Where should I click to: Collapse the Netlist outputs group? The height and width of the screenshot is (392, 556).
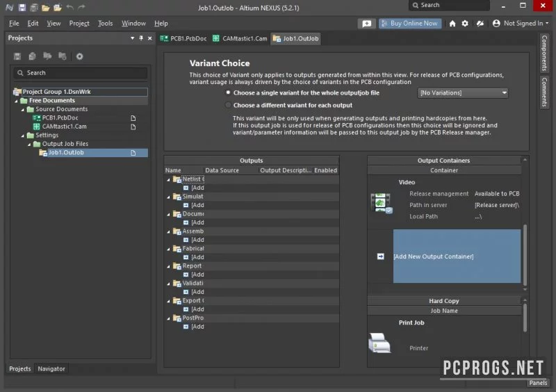pyautogui.click(x=168, y=180)
